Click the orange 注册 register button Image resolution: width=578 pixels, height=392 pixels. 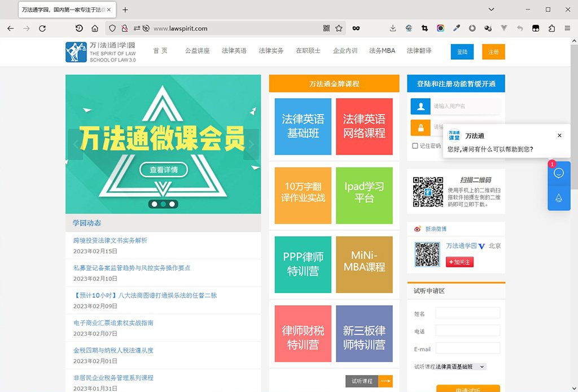click(x=493, y=51)
